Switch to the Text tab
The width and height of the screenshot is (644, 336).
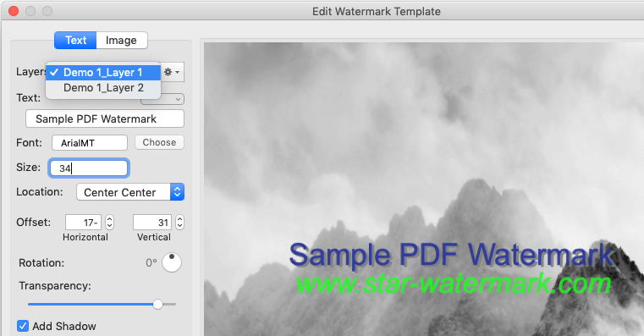tap(75, 41)
